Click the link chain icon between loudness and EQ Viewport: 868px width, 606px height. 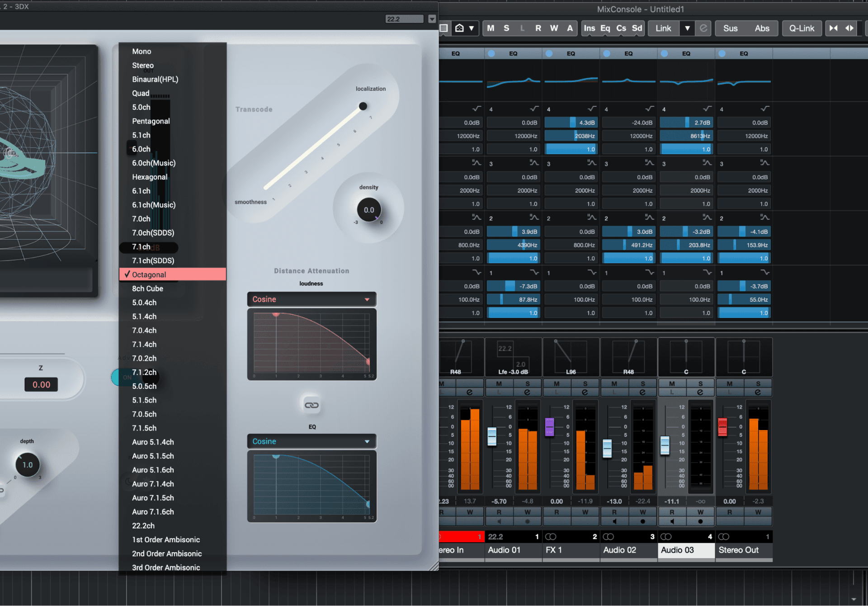point(311,405)
